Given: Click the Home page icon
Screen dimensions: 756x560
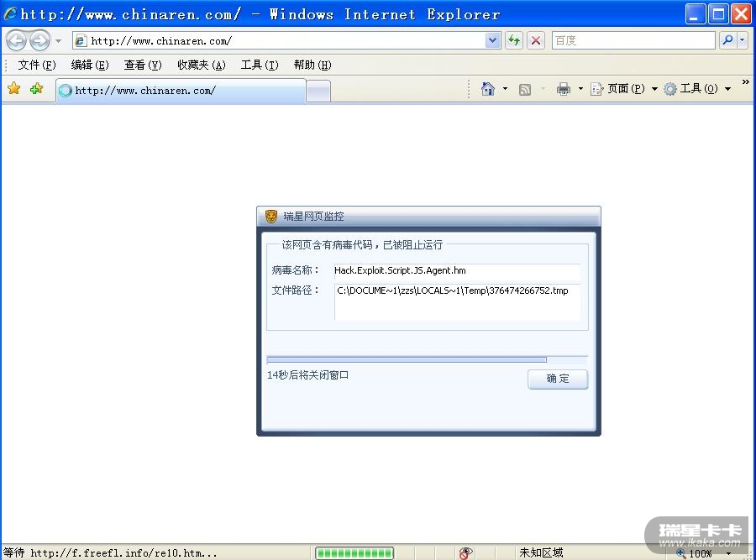Looking at the screenshot, I should click(487, 89).
